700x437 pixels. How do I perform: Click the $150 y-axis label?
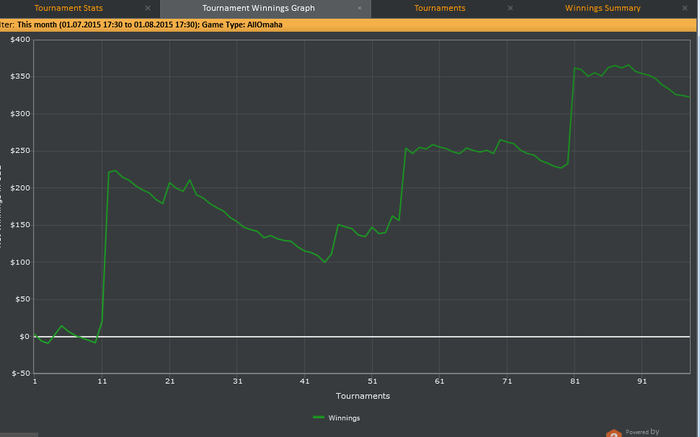pos(20,225)
